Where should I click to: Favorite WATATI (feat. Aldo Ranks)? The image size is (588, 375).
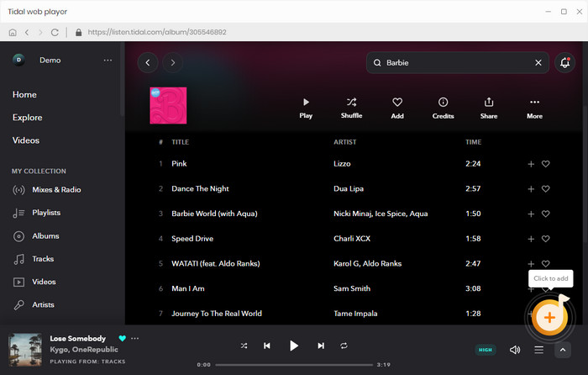coord(546,263)
